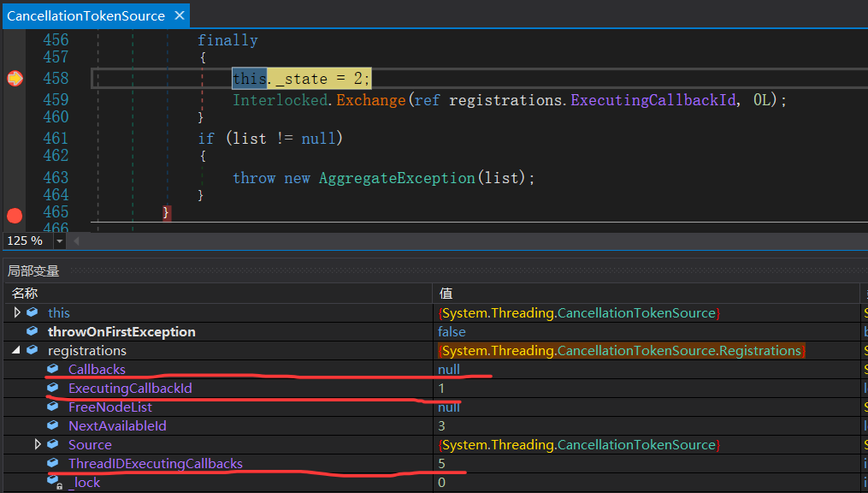The image size is (868, 493).
Task: Collapse the registrations variable node
Action: 17,350
